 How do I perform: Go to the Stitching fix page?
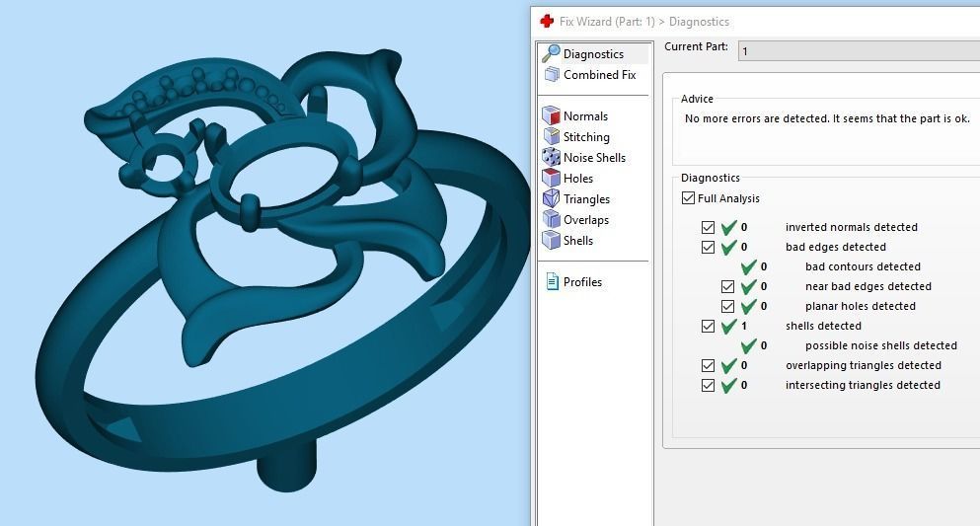(x=585, y=137)
